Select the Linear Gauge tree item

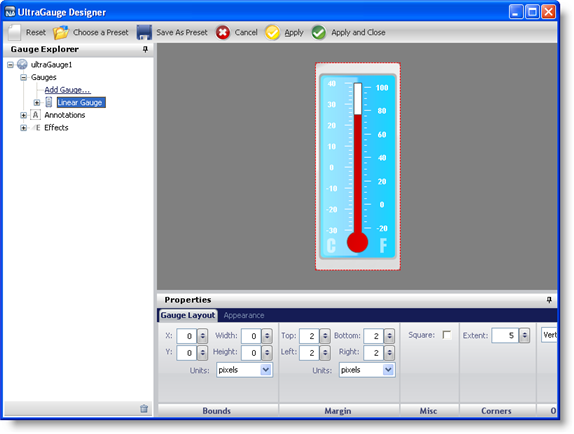pos(81,102)
